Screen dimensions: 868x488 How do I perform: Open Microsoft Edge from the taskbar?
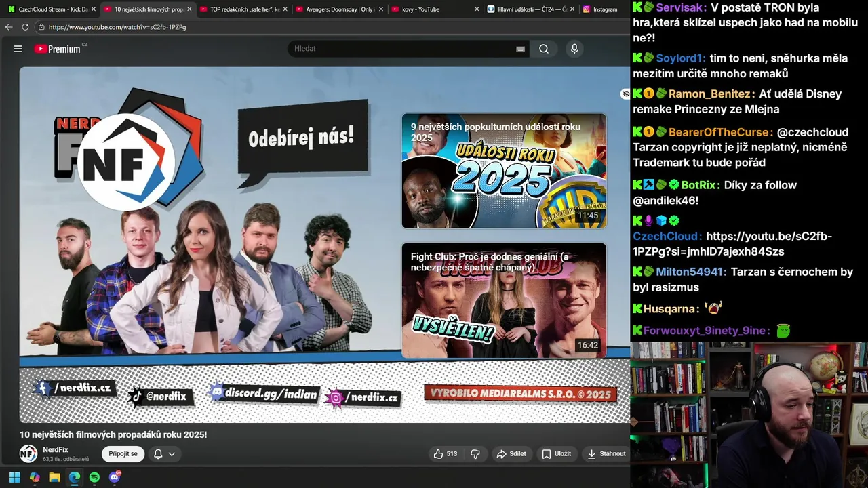pos(75,477)
